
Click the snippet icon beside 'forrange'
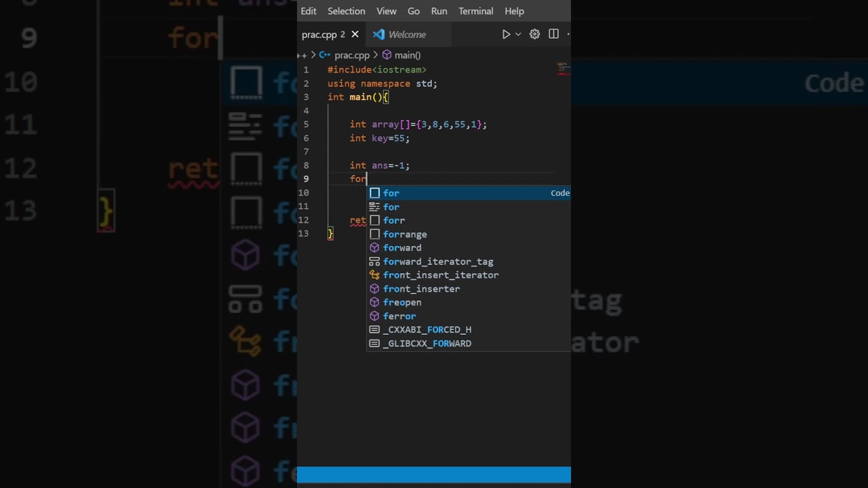pyautogui.click(x=374, y=234)
